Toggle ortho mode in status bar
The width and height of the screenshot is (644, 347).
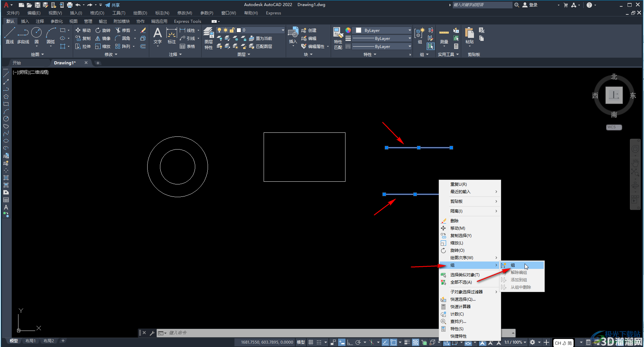tap(350, 342)
